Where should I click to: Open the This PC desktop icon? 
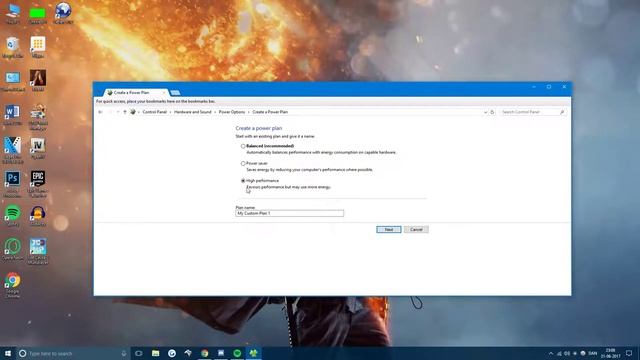(12, 13)
